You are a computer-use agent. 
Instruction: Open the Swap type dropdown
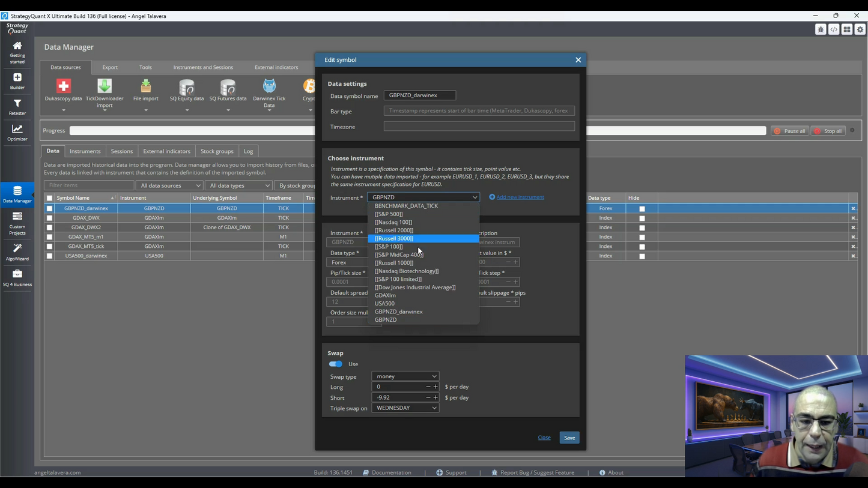coord(405,376)
